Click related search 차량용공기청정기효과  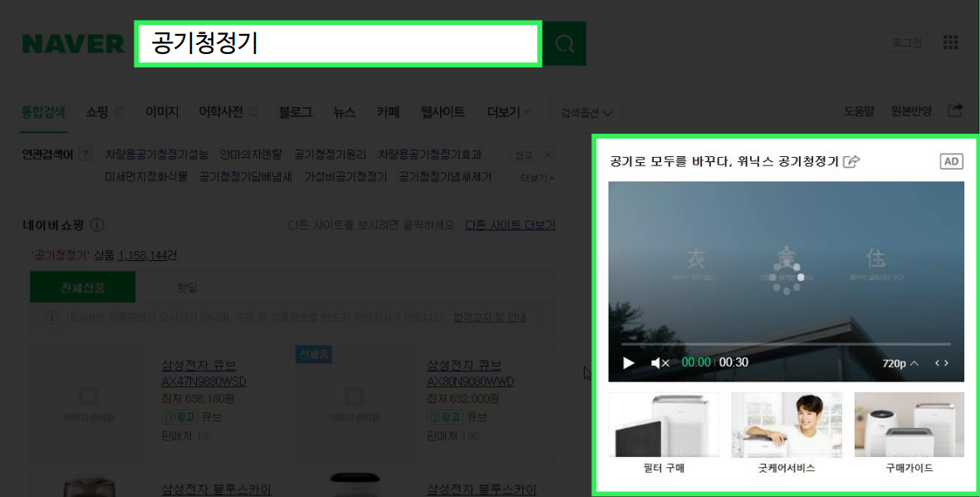pyautogui.click(x=430, y=155)
